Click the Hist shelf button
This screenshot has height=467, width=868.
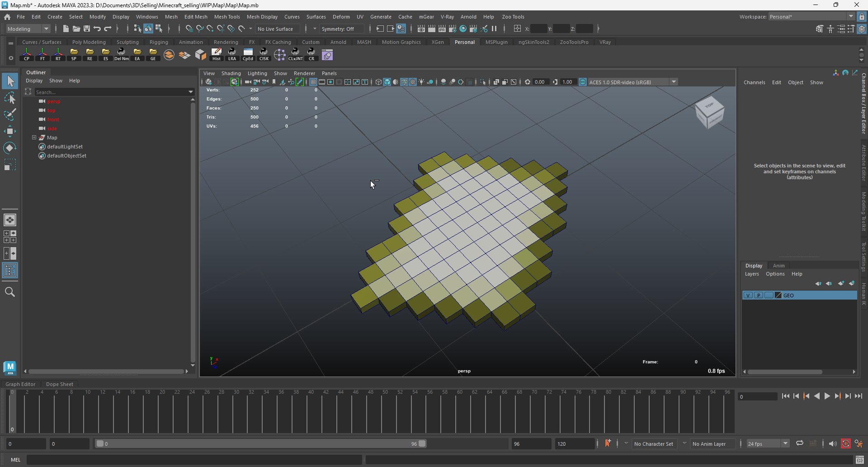coord(217,55)
